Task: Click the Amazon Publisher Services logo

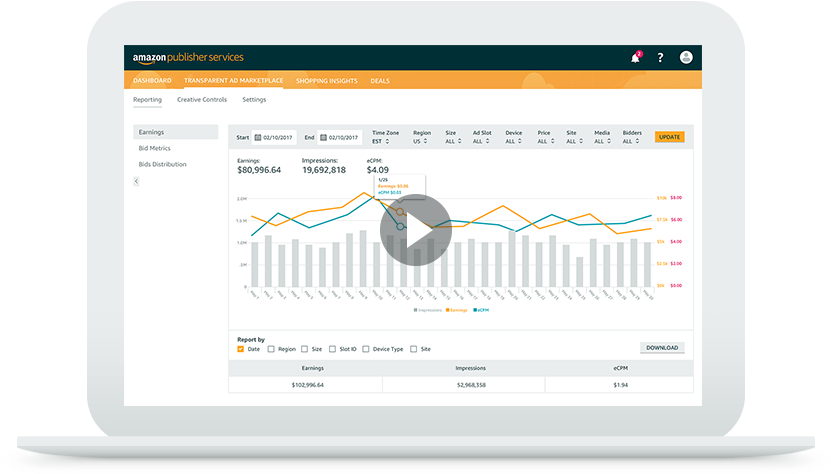Action: (188, 57)
